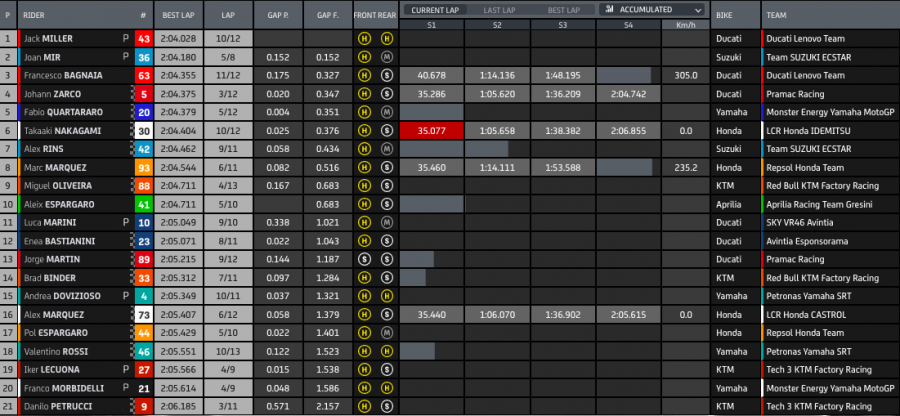900x416 pixels.
Task: Switch to the Current Lap view
Action: click(434, 9)
